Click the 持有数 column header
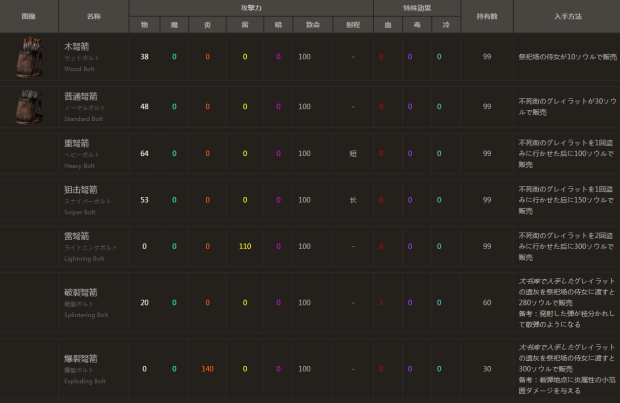620x403 pixels. [x=486, y=16]
